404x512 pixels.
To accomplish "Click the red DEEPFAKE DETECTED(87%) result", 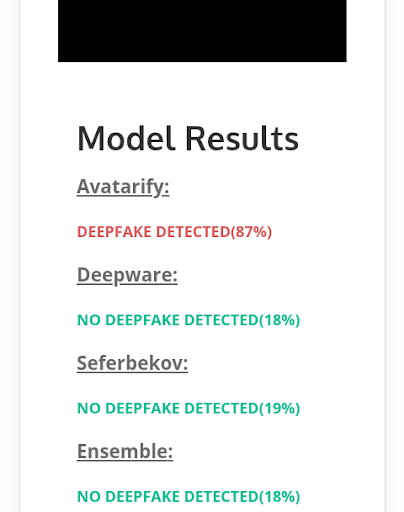I will tap(174, 232).
